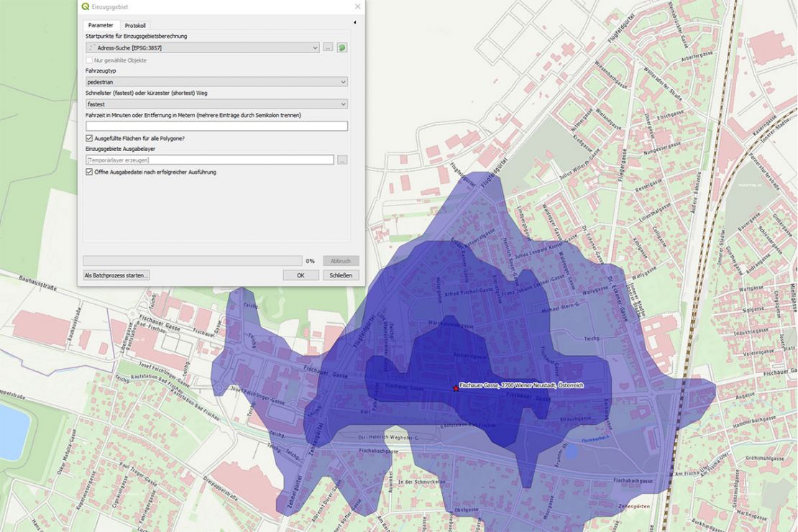Click the red star address marker on the map
The image size is (798, 532).
[x=455, y=388]
